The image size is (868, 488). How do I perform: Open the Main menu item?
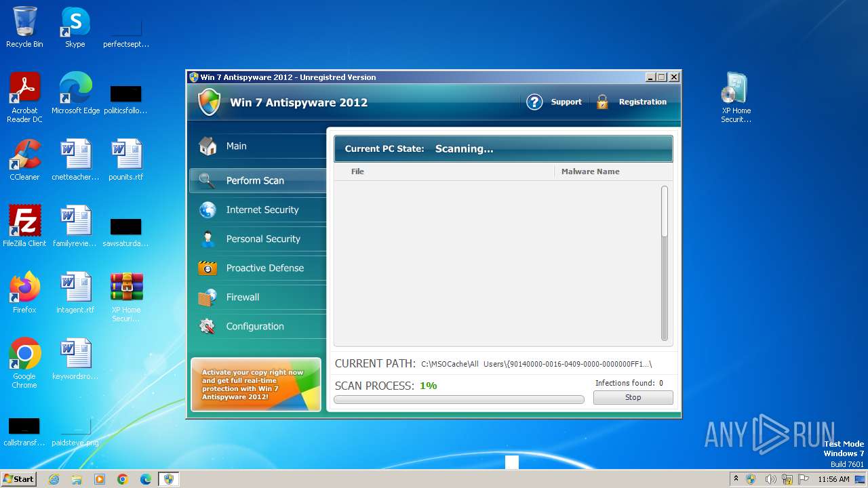[258, 146]
